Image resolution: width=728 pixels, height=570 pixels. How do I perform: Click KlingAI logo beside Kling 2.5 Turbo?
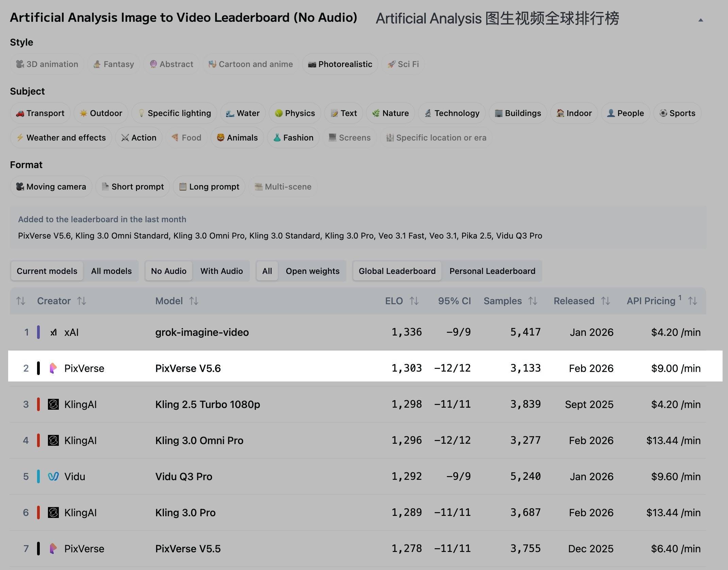click(x=53, y=404)
